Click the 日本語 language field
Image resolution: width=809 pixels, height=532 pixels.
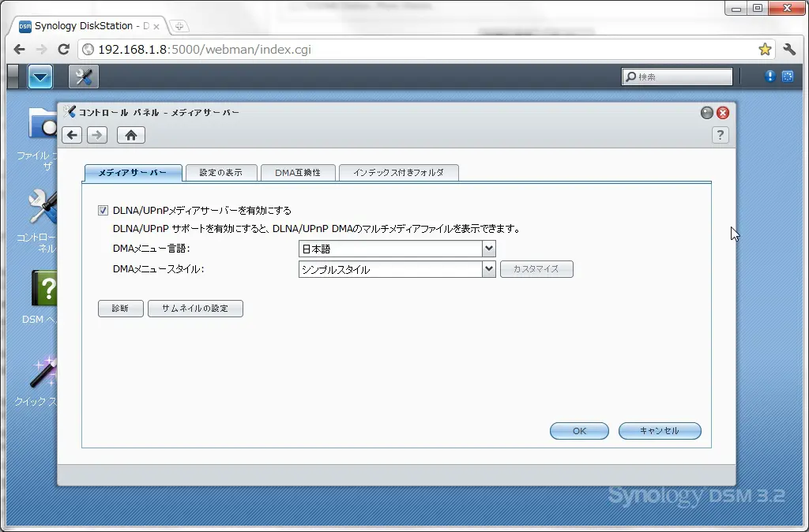click(390, 249)
